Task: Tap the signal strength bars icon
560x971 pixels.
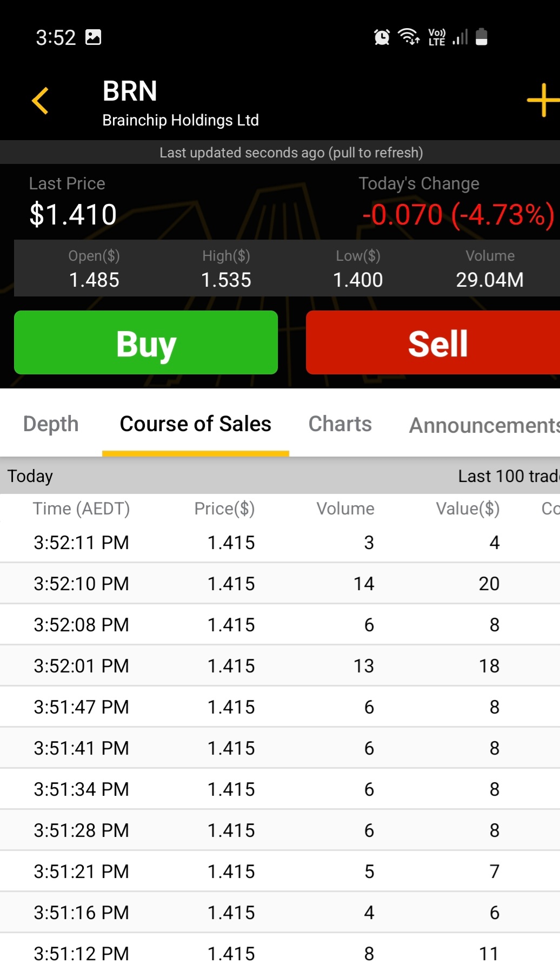Action: pyautogui.click(x=460, y=37)
